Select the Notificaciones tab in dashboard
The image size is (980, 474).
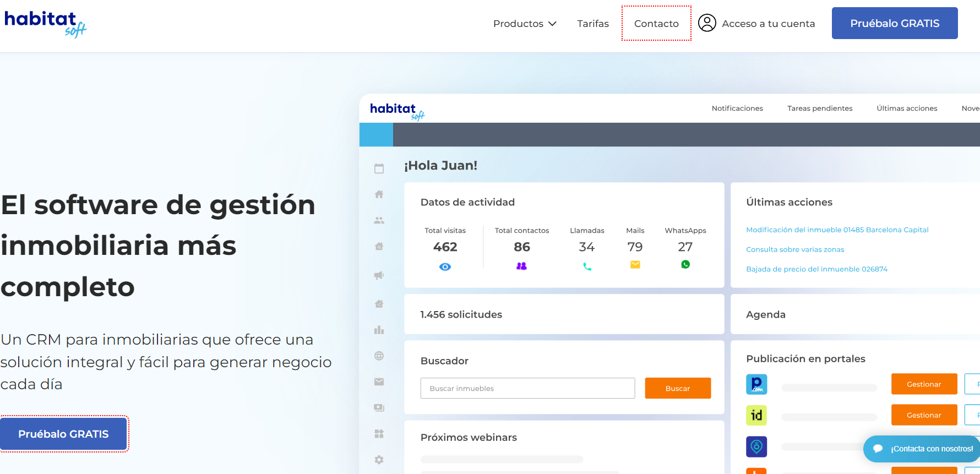(x=737, y=108)
